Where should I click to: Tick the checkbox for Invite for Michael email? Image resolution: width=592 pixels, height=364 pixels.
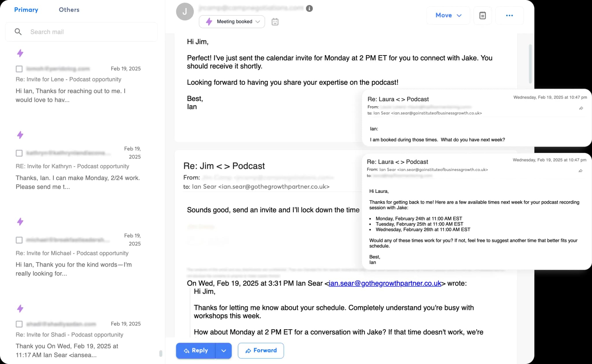coord(19,240)
